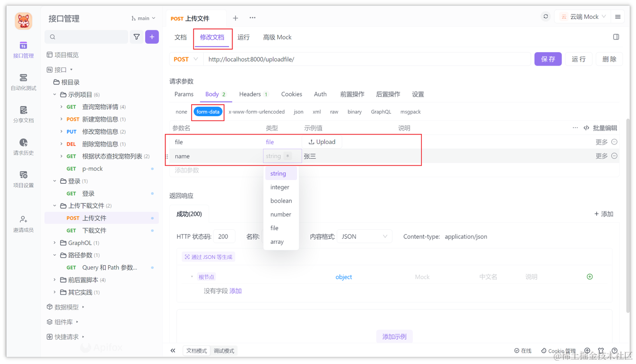Collapse the 上传下载文件 tree folder
Image resolution: width=636 pixels, height=364 pixels.
55,205
